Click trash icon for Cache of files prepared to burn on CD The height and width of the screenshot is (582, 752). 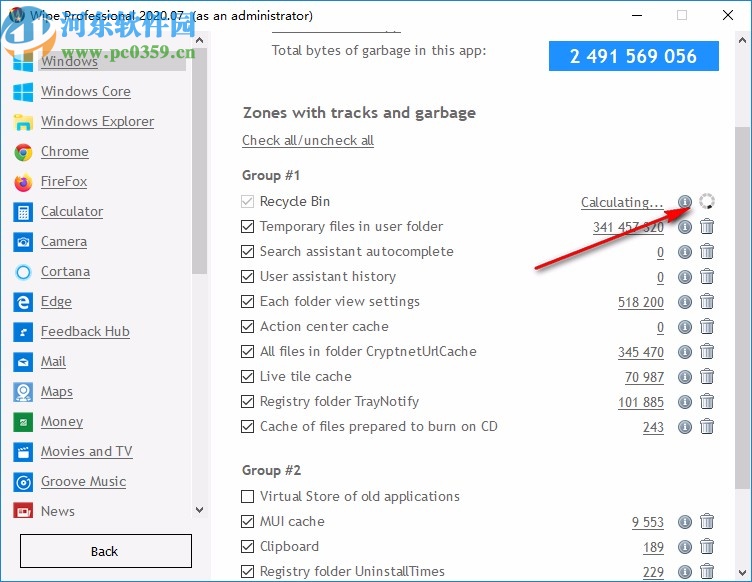tap(707, 426)
